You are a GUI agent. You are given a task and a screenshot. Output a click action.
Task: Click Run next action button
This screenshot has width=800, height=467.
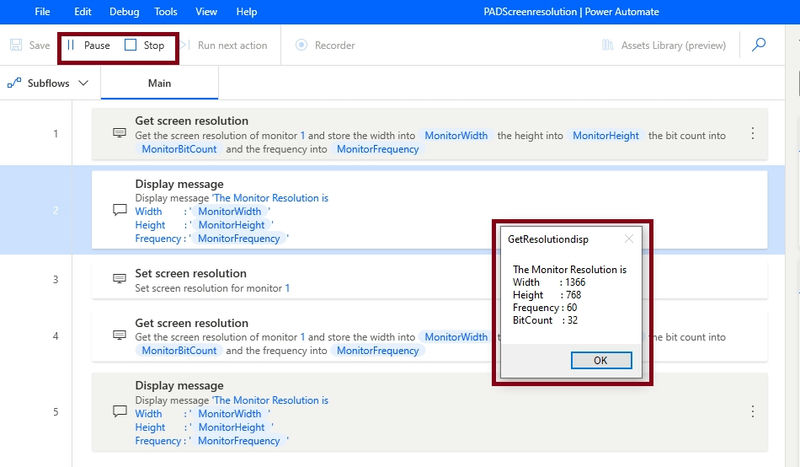224,45
